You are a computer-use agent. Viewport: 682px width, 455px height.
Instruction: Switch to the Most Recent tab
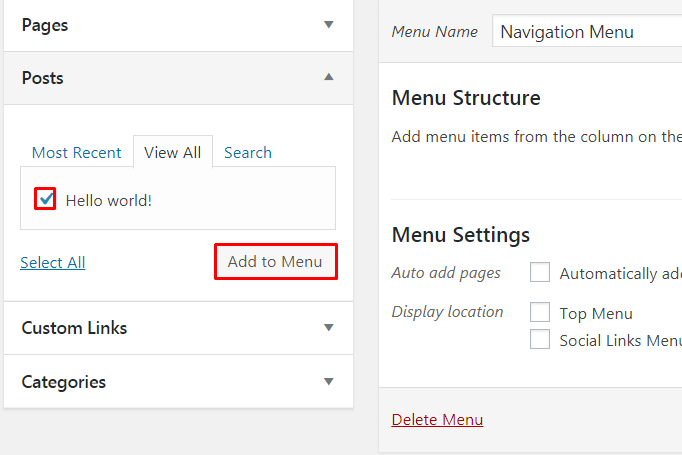coord(77,153)
